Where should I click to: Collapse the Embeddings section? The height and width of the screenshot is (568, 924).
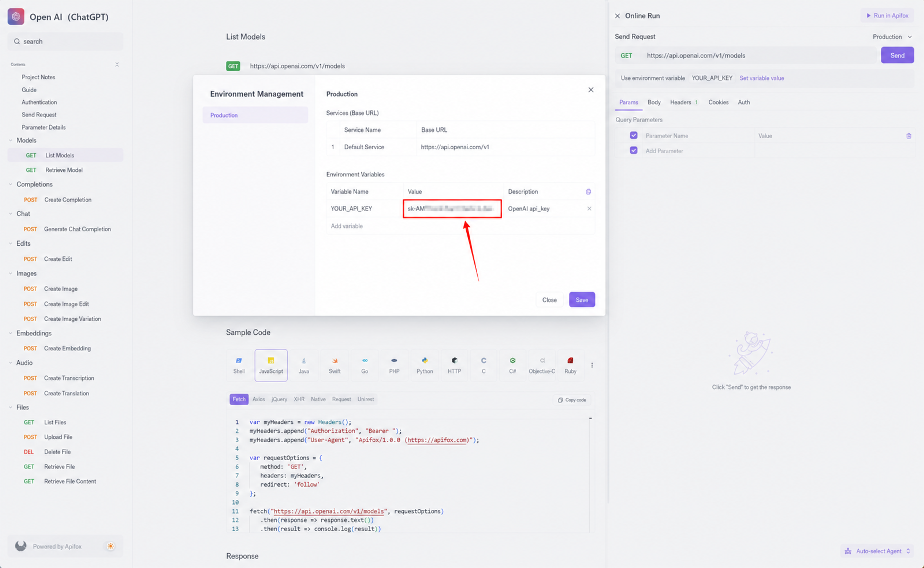(11, 333)
